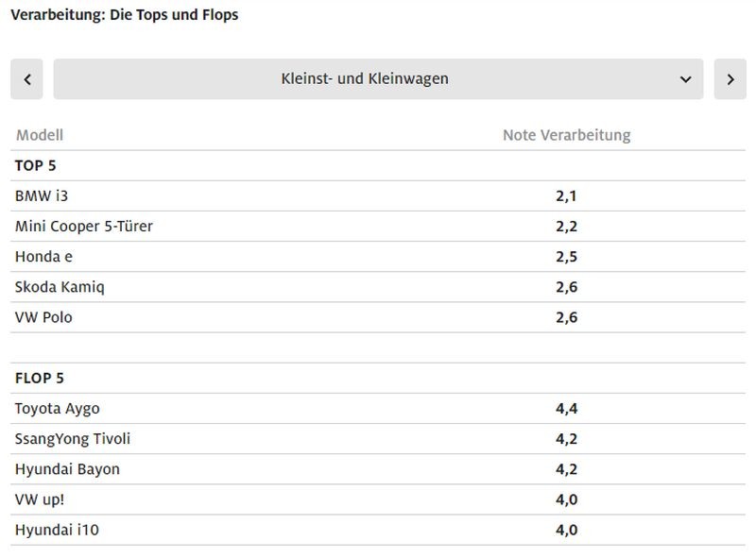Click the Hyundai i10 entry
The image size is (756, 558).
click(57, 529)
